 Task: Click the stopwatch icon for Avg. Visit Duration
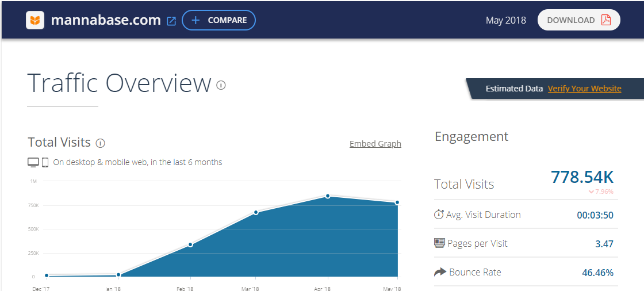439,215
